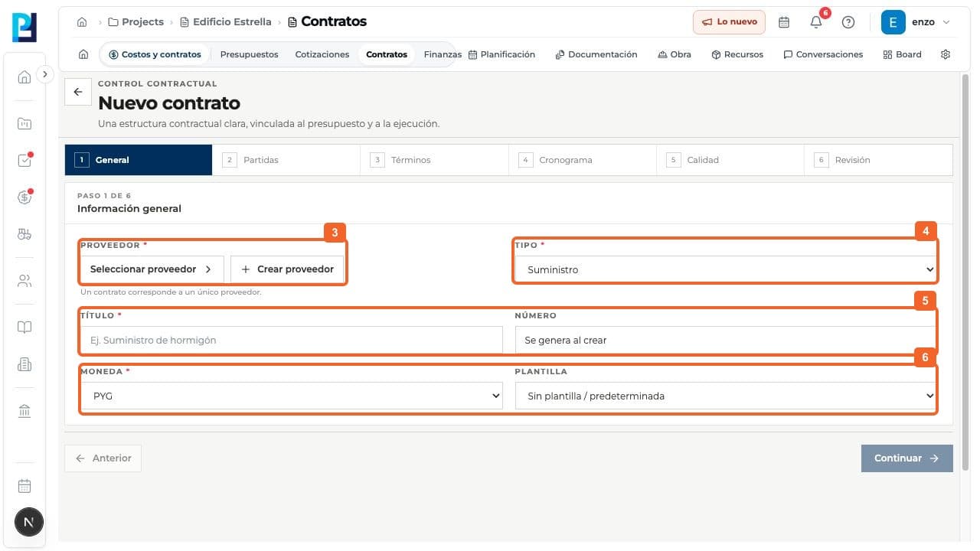Click Seleccionar proveedor button

click(x=152, y=269)
